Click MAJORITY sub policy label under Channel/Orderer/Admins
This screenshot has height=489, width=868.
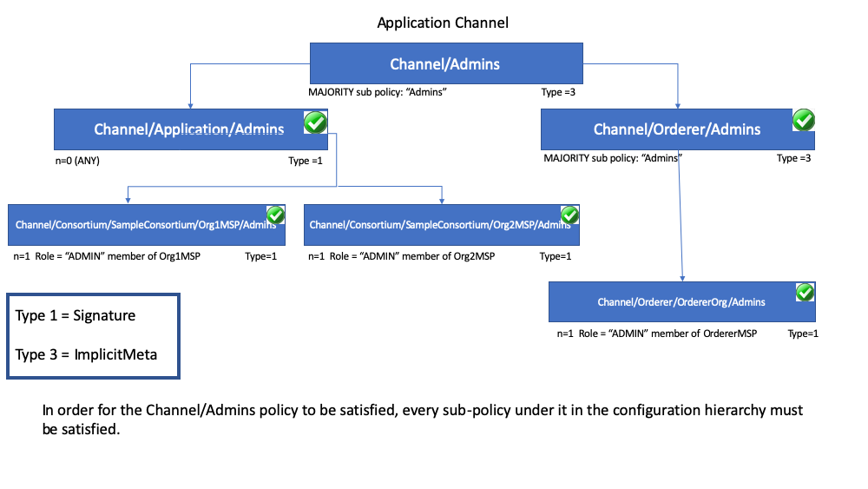(612, 158)
